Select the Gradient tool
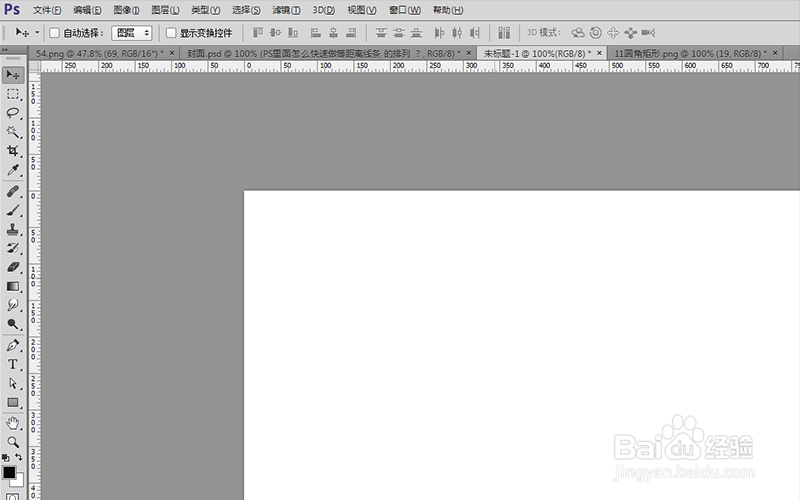800x500 pixels. 13,286
